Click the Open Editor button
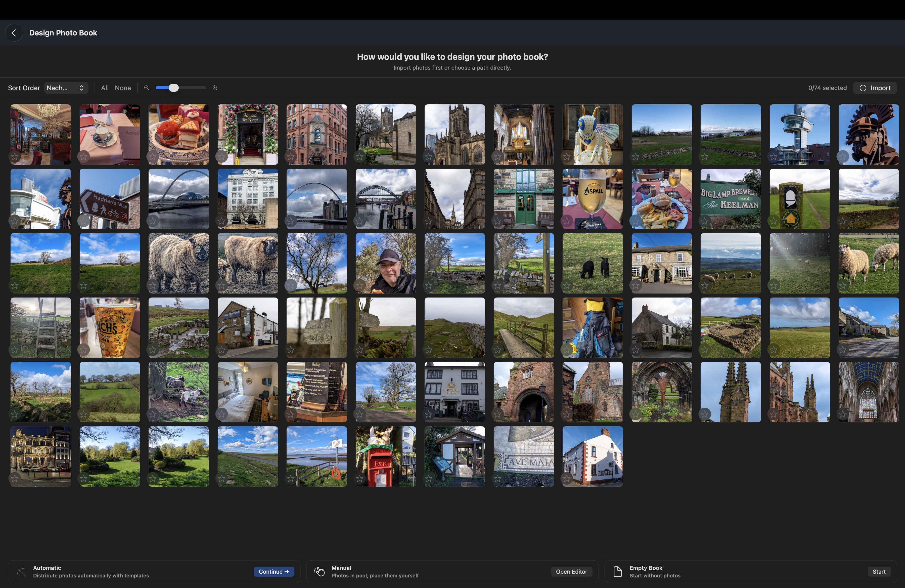 point(571,572)
